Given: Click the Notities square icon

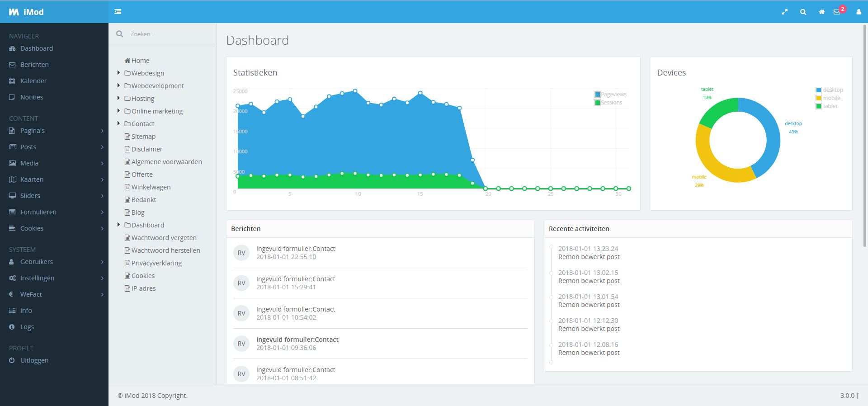Looking at the screenshot, I should [x=12, y=97].
